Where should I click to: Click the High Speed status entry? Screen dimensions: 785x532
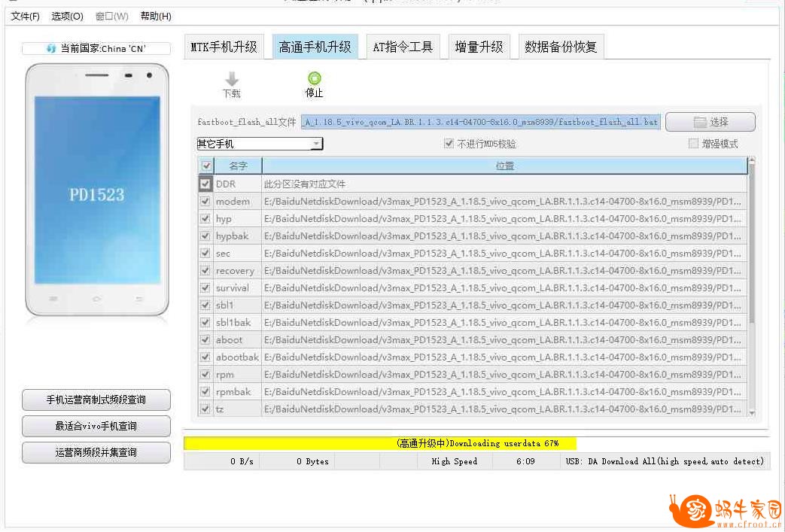pos(455,461)
